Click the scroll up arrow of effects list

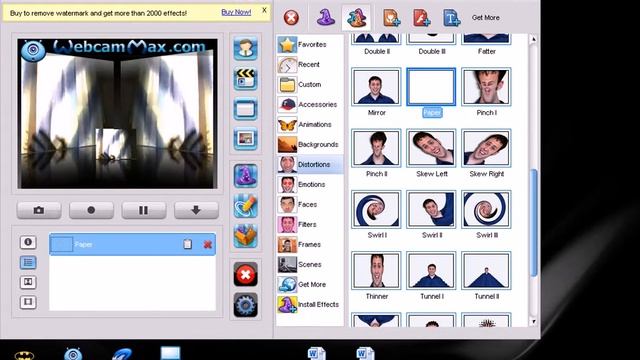click(533, 39)
